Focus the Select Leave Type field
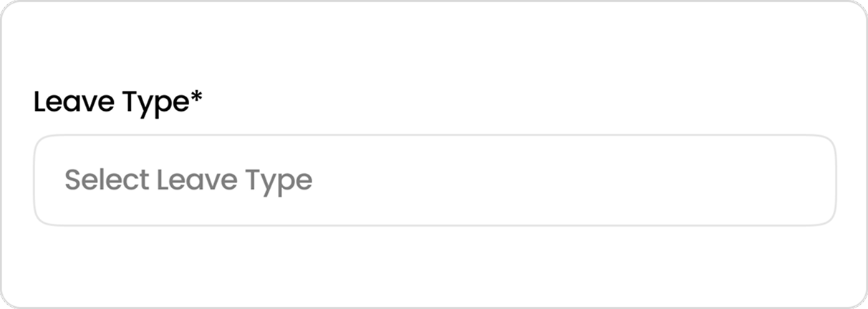Screen dimensions: 868x309 click(435, 180)
